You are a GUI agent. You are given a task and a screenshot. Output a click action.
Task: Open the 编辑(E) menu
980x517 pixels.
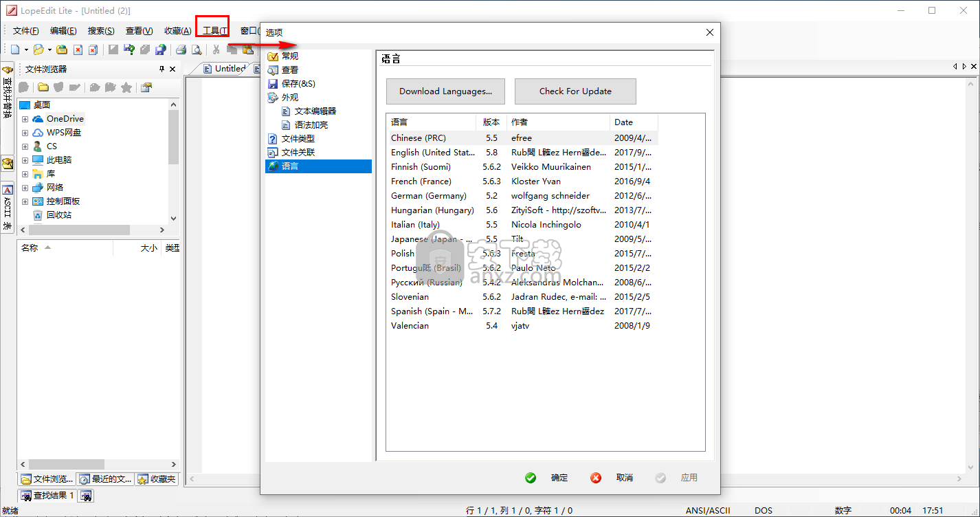63,31
